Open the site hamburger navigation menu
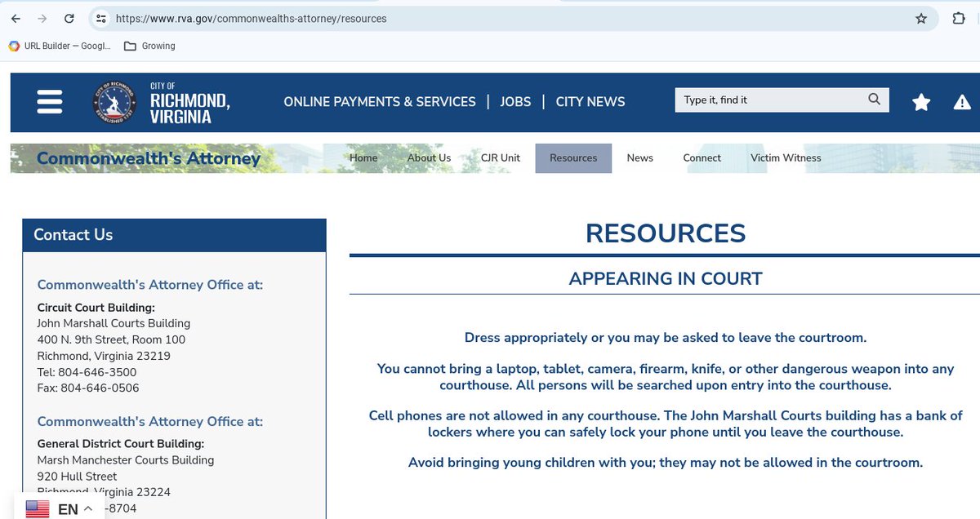This screenshot has height=519, width=980. tap(49, 101)
